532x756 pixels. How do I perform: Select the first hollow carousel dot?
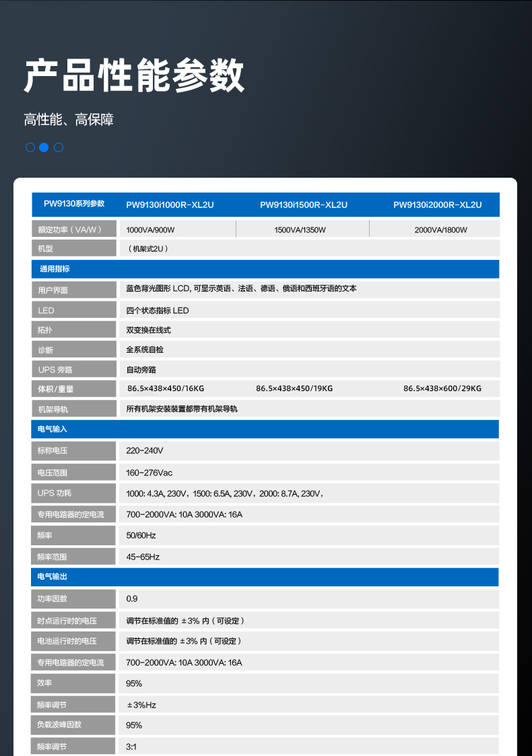coord(30,147)
